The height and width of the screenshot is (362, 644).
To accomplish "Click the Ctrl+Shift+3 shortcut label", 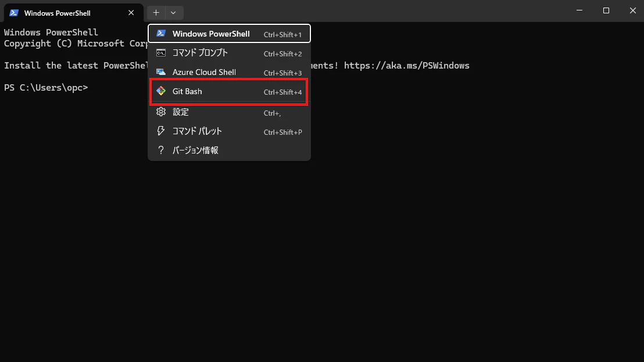I will click(282, 73).
